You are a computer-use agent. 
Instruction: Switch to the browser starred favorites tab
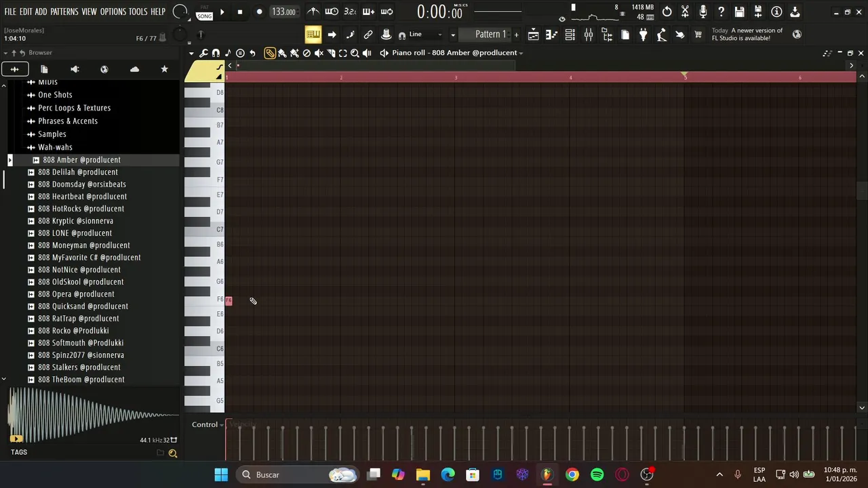(x=164, y=69)
